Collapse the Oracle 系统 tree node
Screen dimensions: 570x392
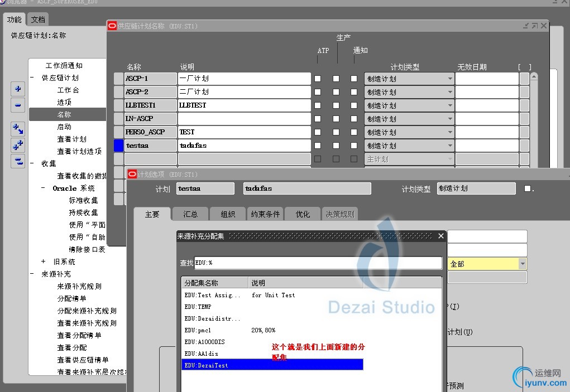43,188
